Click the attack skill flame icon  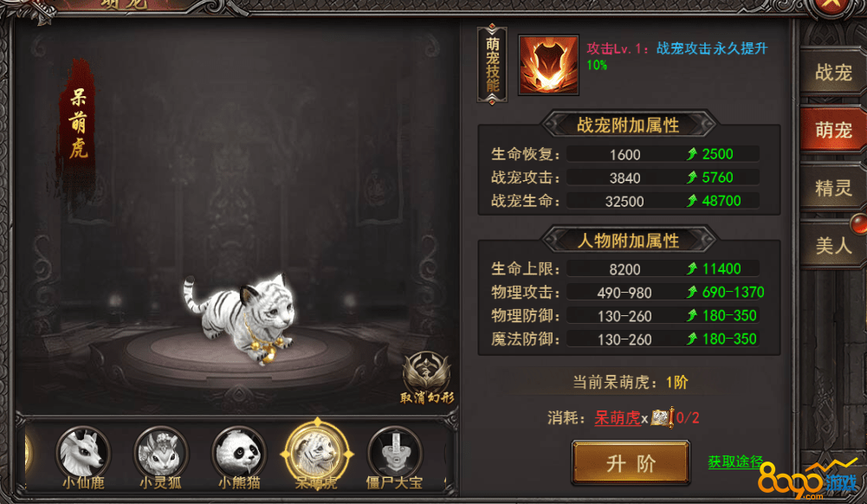pyautogui.click(x=548, y=65)
